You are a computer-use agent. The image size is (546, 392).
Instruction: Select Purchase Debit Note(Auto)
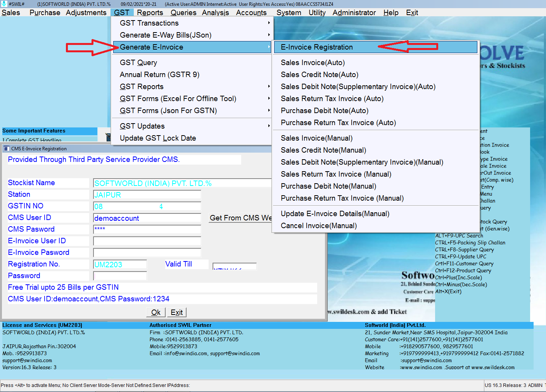point(376,111)
